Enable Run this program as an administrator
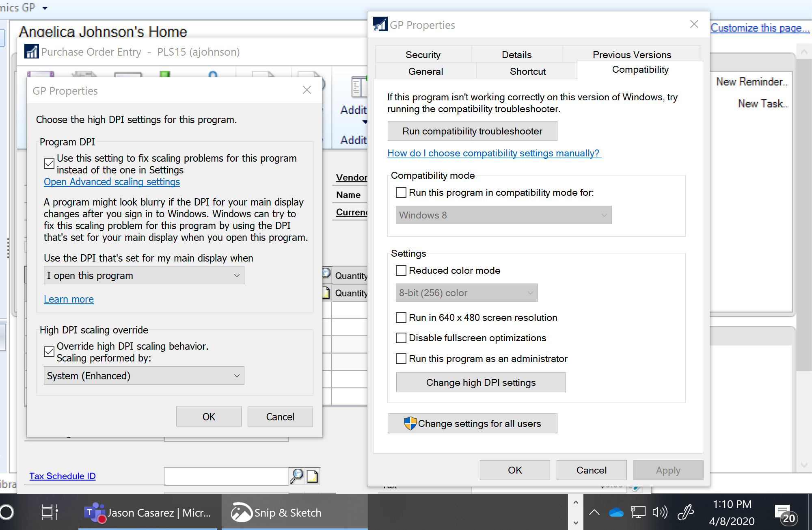 (401, 359)
